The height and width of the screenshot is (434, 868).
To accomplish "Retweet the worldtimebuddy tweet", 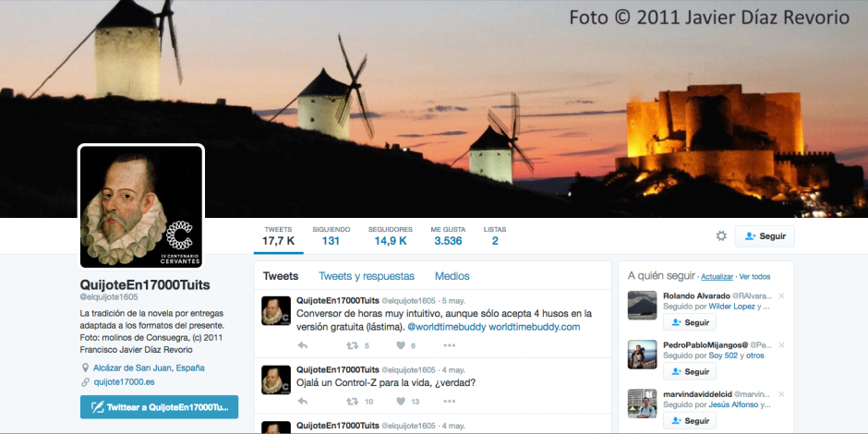I will (352, 345).
